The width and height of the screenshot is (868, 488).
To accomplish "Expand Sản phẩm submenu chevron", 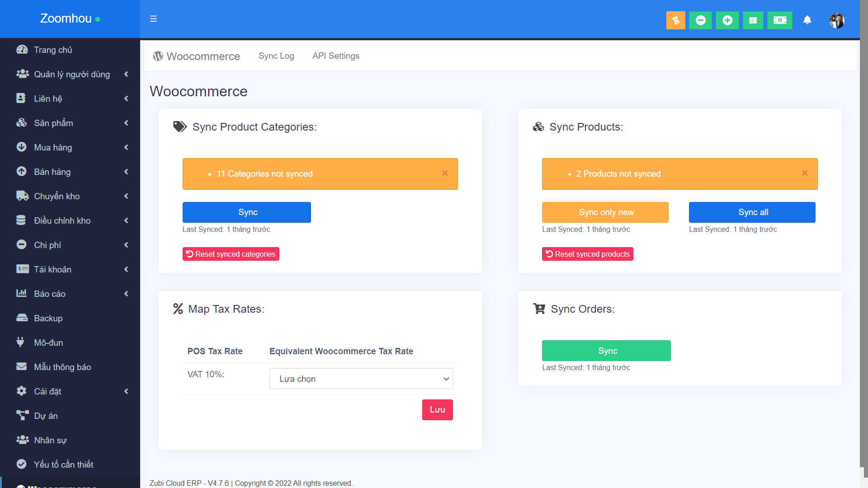I will click(126, 123).
